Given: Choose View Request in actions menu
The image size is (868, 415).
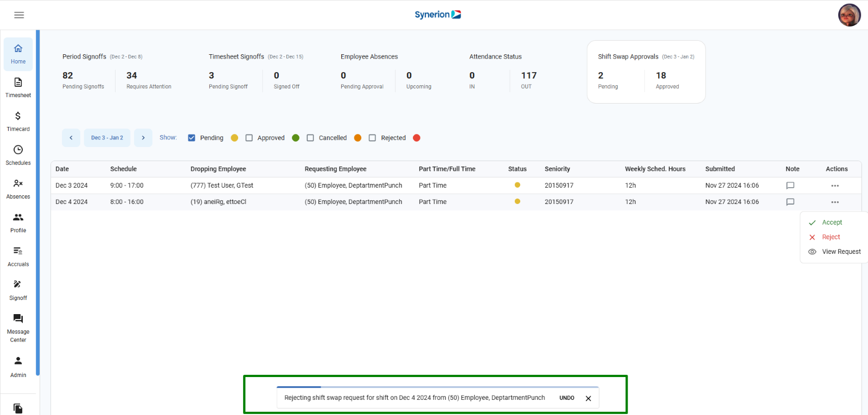Looking at the screenshot, I should point(834,252).
